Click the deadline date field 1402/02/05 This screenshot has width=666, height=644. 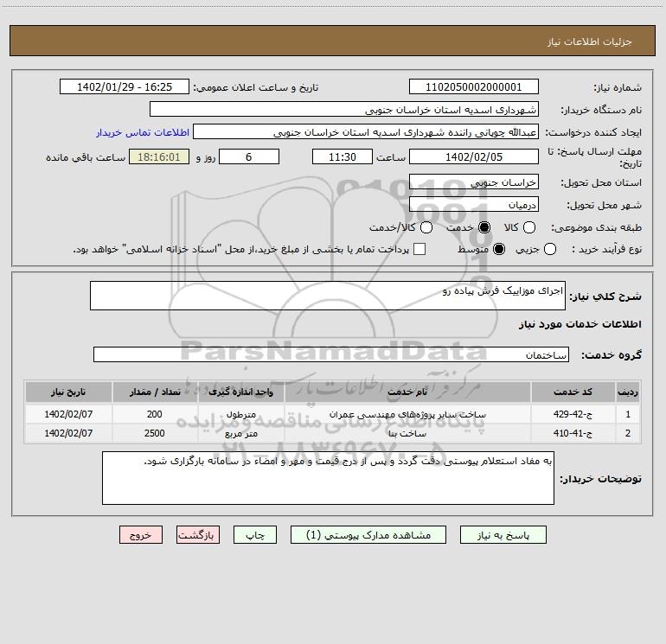(474, 156)
